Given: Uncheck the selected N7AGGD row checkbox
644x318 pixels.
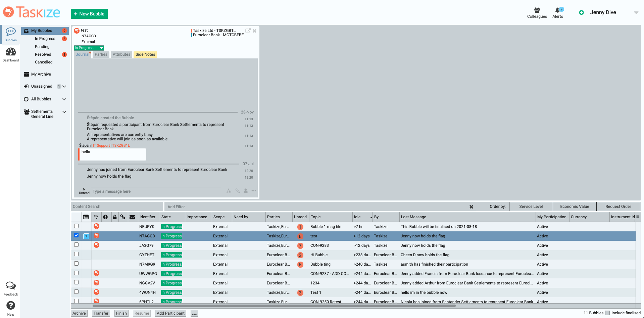Looking at the screenshot, I should (77, 235).
